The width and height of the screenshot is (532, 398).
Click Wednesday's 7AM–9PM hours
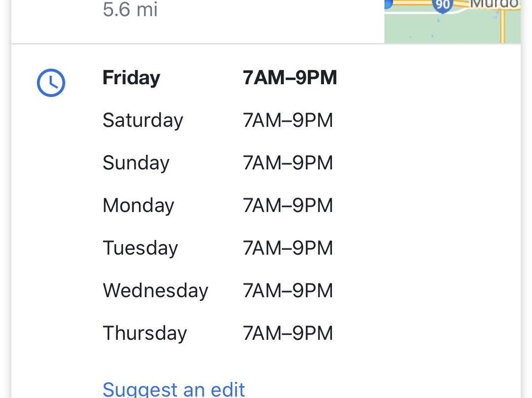[x=288, y=291]
